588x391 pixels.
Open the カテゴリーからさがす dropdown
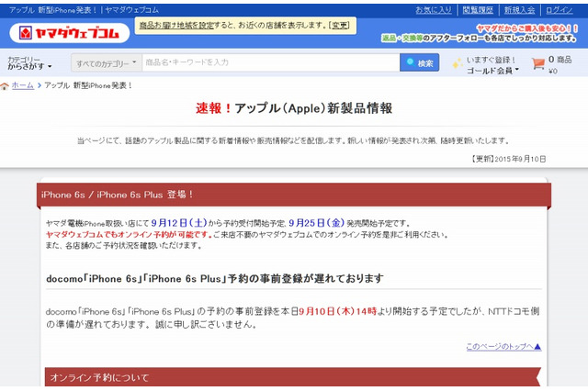pyautogui.click(x=29, y=63)
